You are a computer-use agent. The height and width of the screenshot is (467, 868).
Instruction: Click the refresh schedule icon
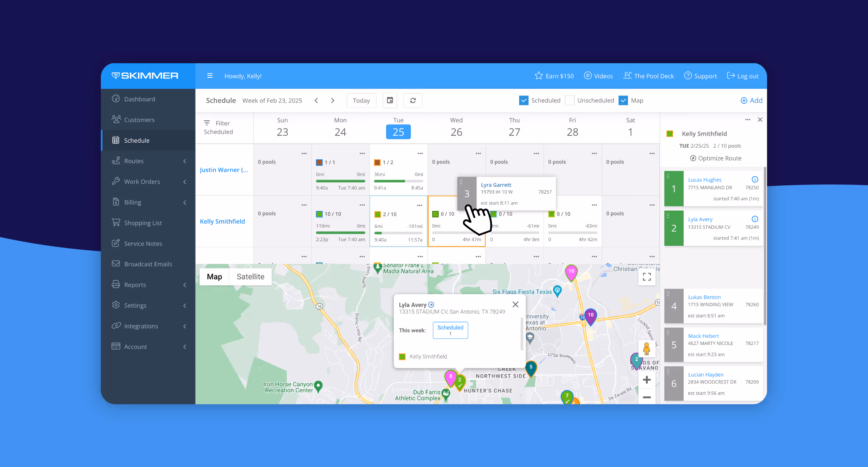tap(413, 101)
